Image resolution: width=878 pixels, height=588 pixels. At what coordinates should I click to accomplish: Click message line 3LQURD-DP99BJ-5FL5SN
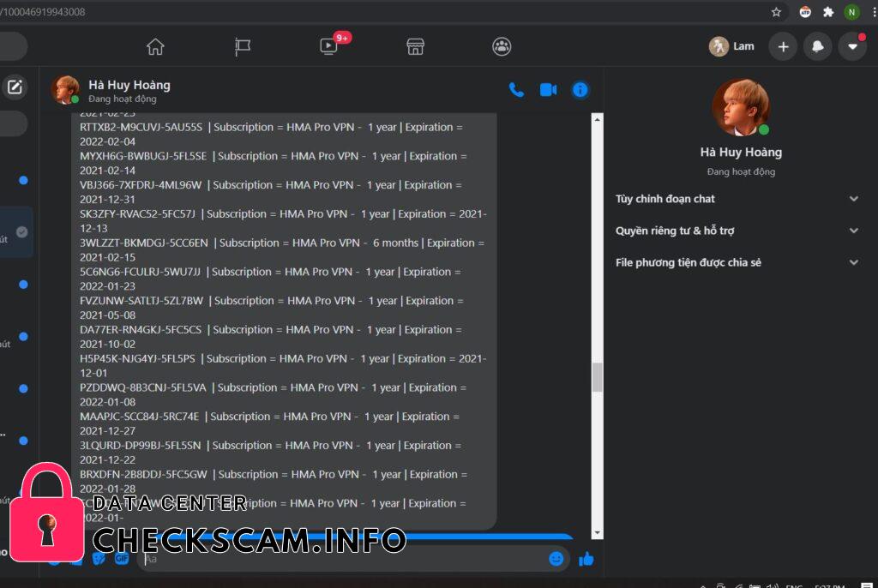(270, 453)
